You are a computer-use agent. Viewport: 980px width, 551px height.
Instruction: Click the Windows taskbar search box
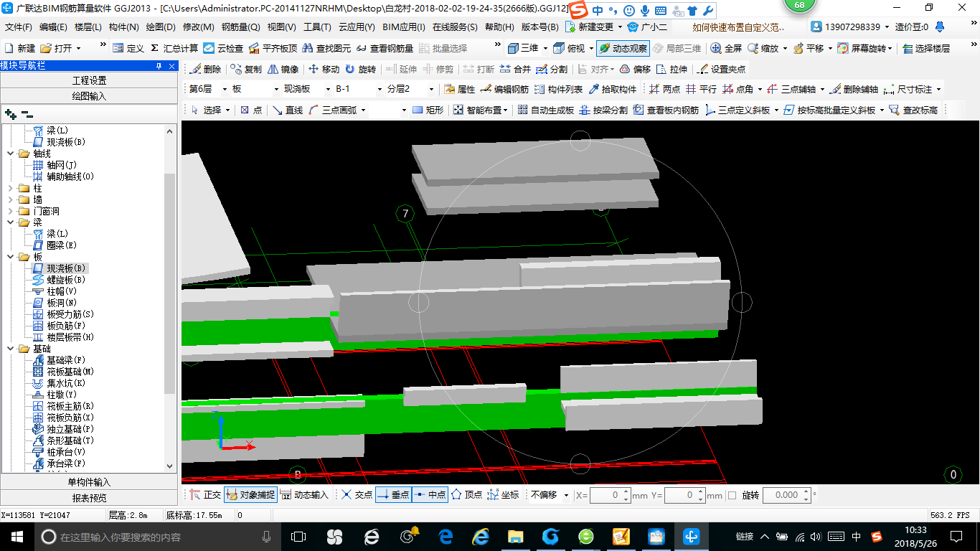click(x=156, y=537)
